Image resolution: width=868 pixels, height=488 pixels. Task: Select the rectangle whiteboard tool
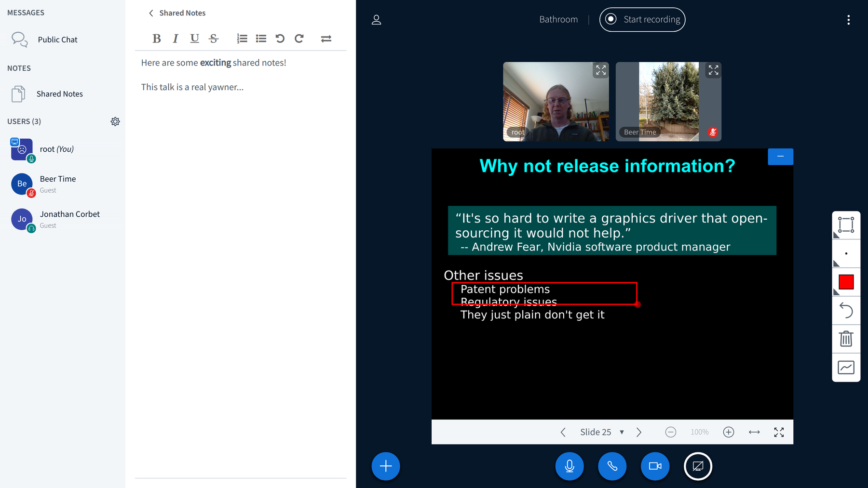point(846,225)
